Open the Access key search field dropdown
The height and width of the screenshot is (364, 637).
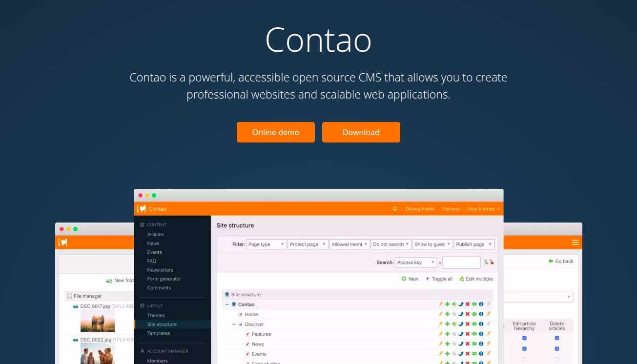click(x=416, y=263)
